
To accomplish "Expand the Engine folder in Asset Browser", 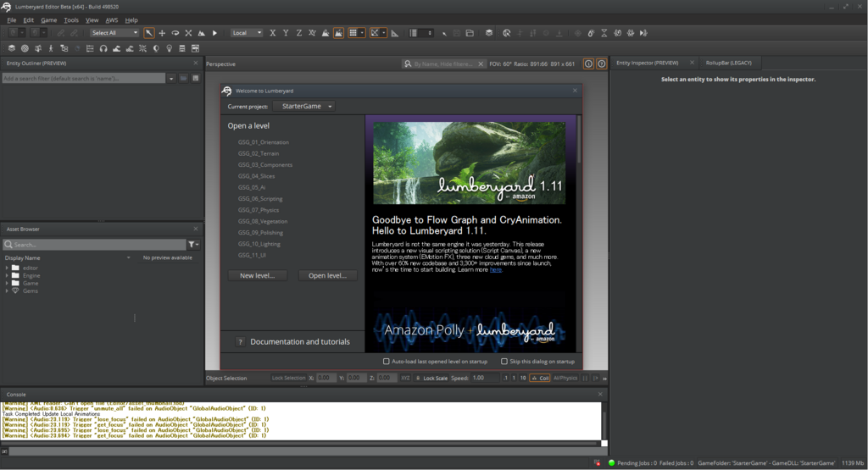I will (8, 275).
